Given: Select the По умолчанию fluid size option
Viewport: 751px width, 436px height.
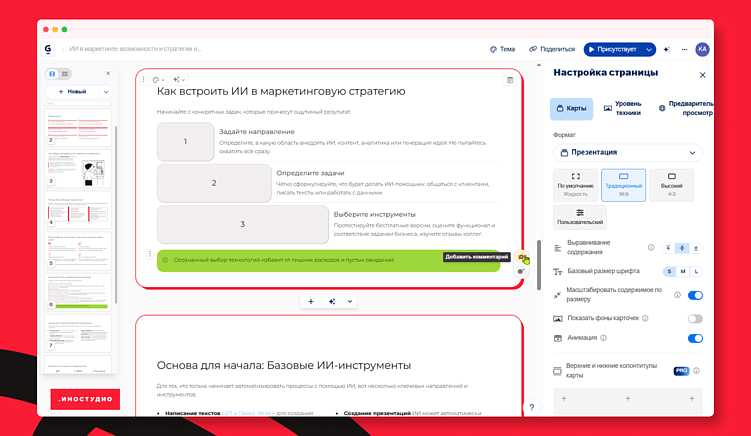Looking at the screenshot, I should click(x=575, y=185).
